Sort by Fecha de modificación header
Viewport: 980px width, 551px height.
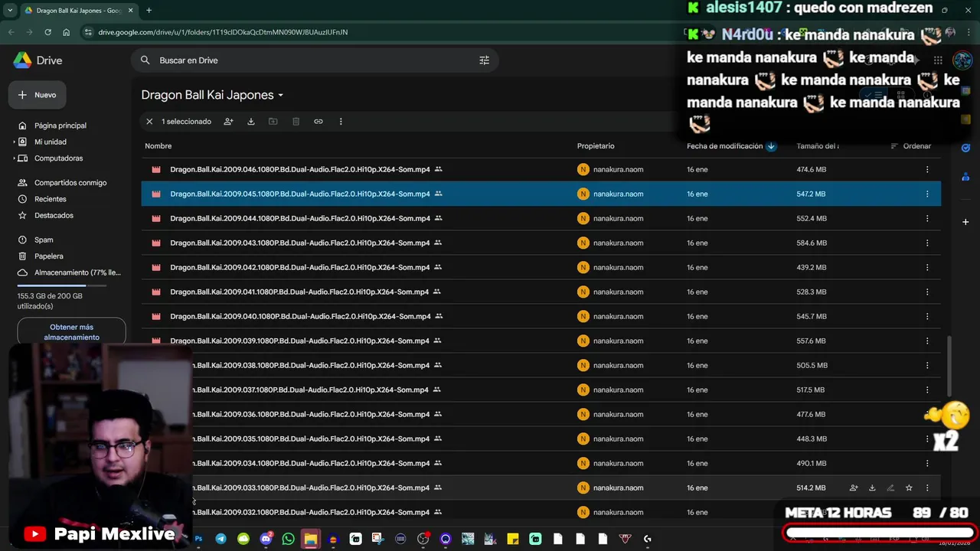[725, 146]
